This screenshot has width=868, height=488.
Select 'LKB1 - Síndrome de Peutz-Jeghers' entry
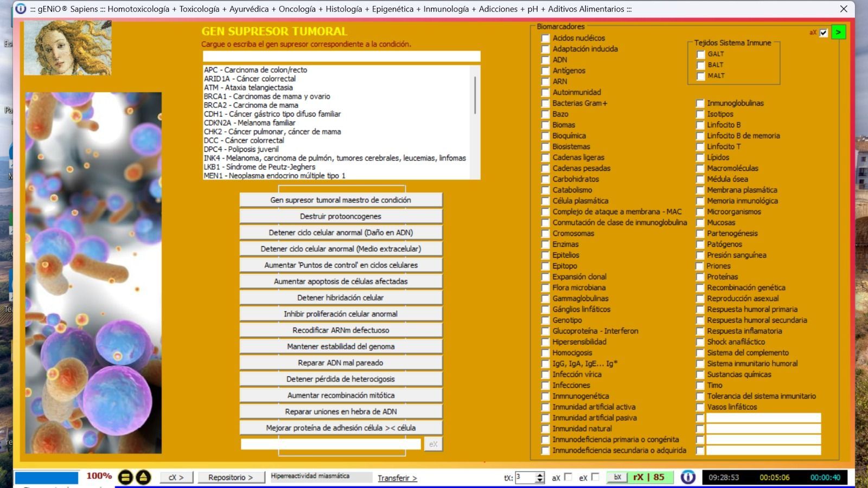click(259, 167)
